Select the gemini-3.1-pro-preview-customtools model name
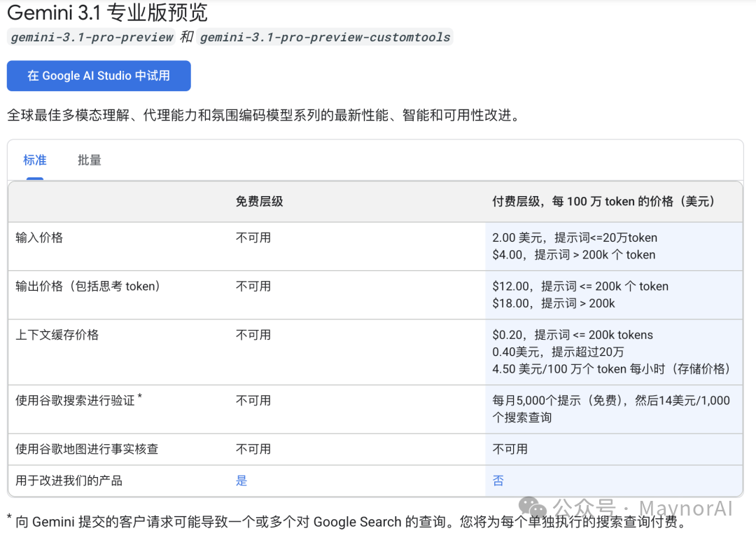756x538 pixels. point(324,38)
